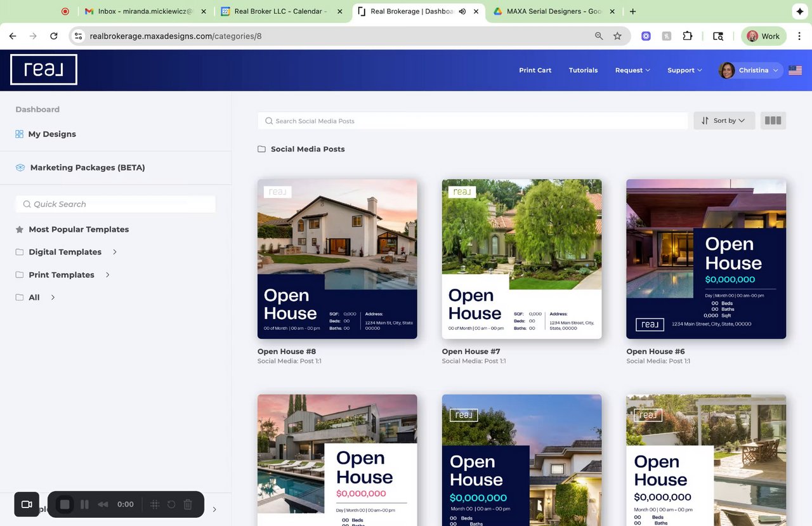812x526 pixels.
Task: Click the zoom magnifier in the address bar
Action: [x=599, y=36]
